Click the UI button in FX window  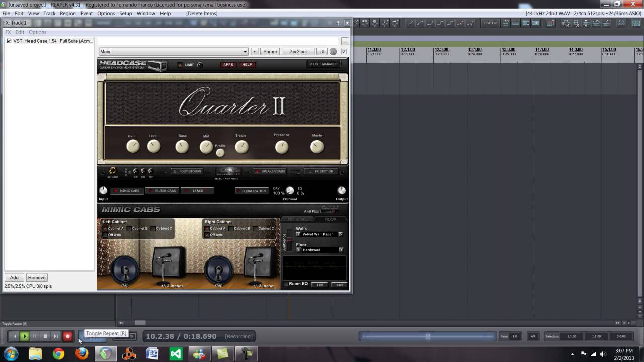[x=321, y=52]
